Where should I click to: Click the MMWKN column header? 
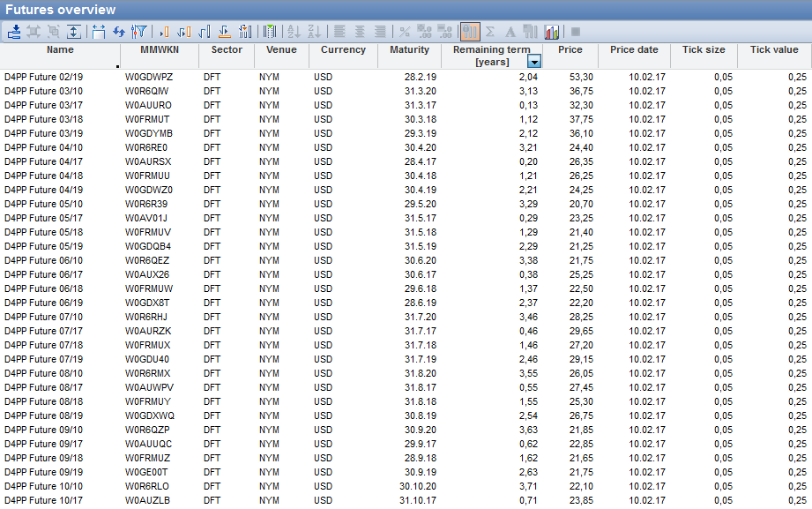(x=159, y=50)
